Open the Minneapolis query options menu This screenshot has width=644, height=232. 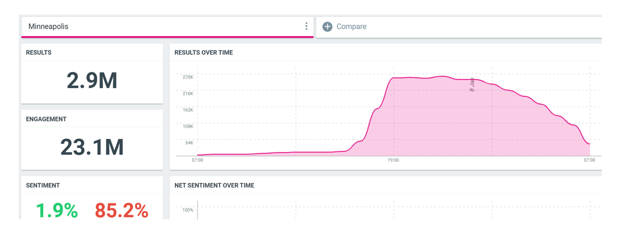(x=306, y=26)
